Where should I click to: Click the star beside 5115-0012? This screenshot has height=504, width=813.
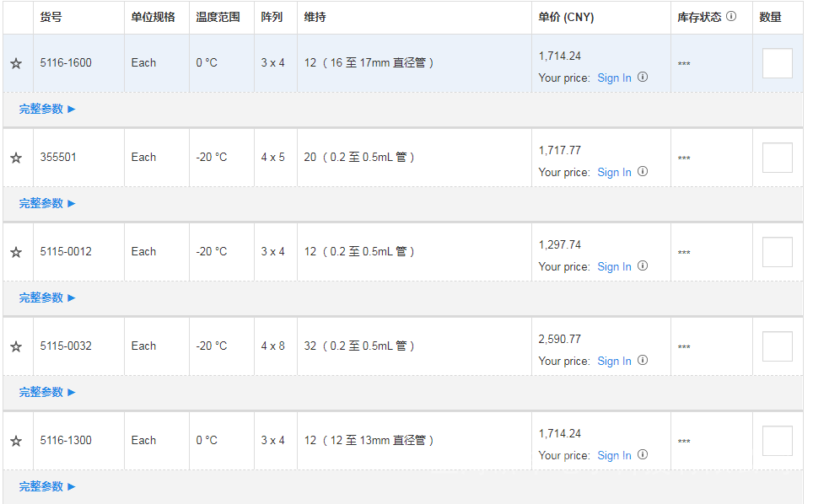click(x=16, y=252)
